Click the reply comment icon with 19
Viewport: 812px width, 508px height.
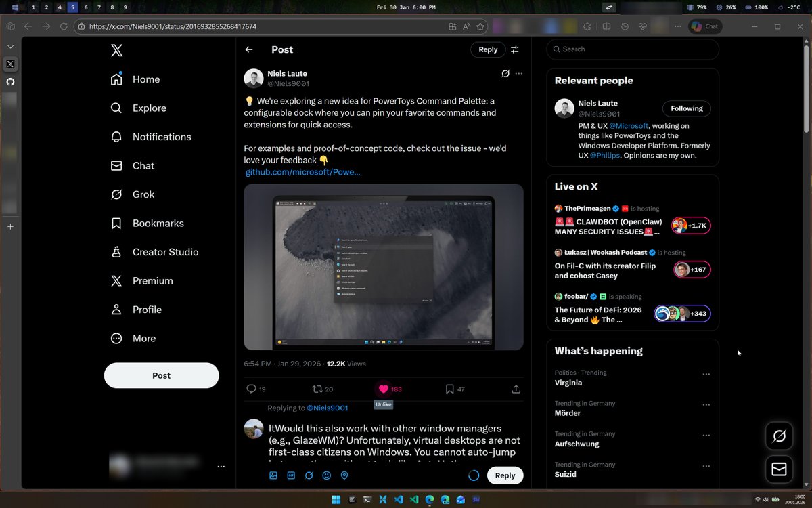pyautogui.click(x=256, y=389)
